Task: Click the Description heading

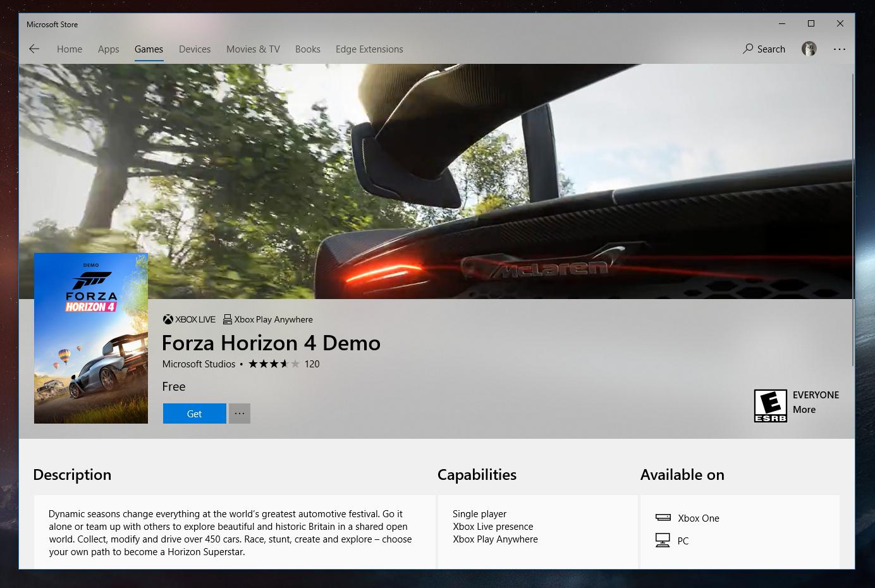Action: [x=72, y=475]
